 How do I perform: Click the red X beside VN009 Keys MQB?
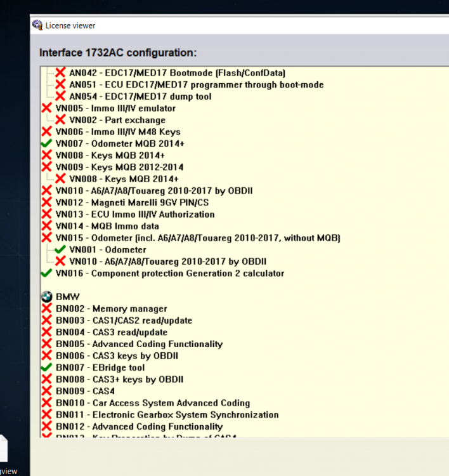point(46,167)
